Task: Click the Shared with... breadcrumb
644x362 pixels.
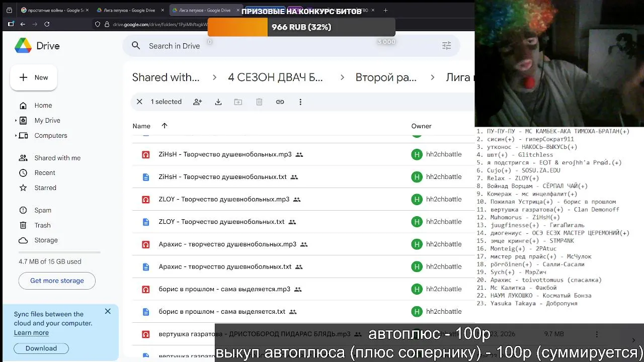Action: pos(166,77)
